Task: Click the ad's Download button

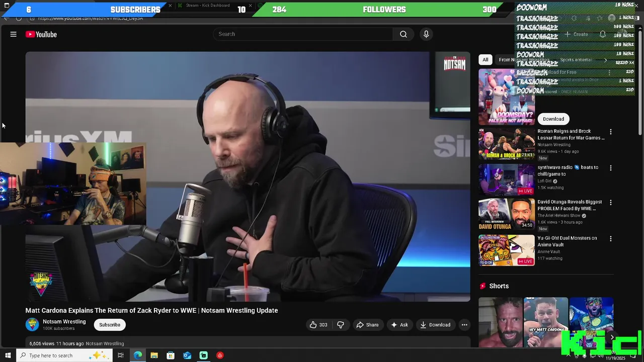Action: (x=553, y=119)
